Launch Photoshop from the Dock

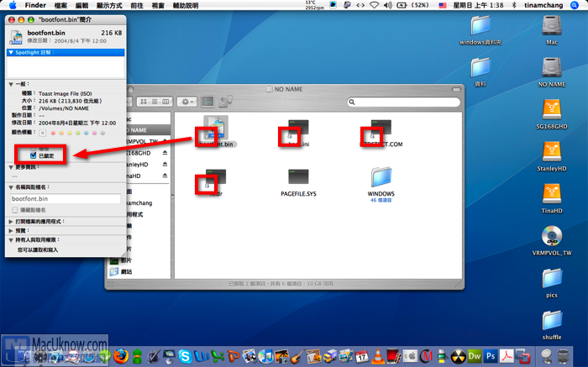point(491,356)
